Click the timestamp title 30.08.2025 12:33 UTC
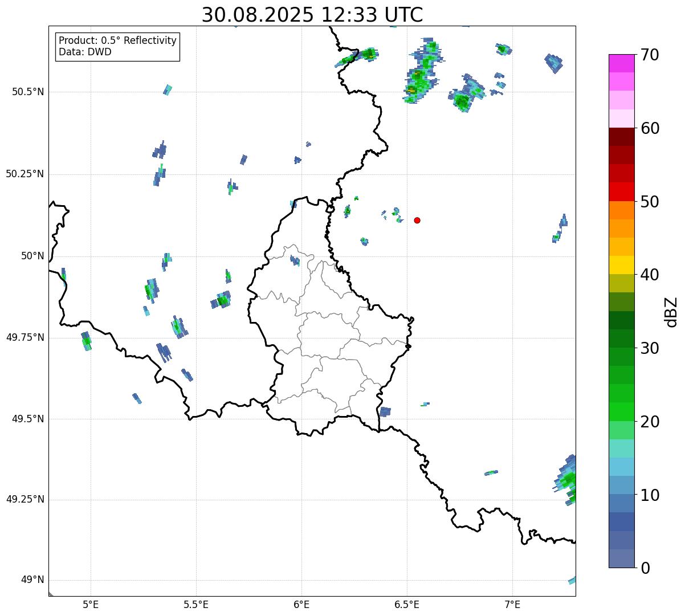This screenshot has height=616, width=685. coord(312,15)
